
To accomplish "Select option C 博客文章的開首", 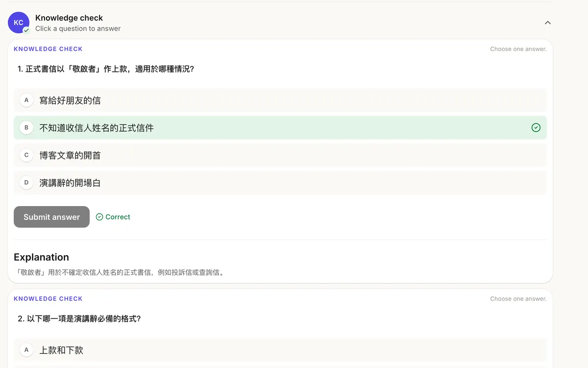I will (x=280, y=155).
